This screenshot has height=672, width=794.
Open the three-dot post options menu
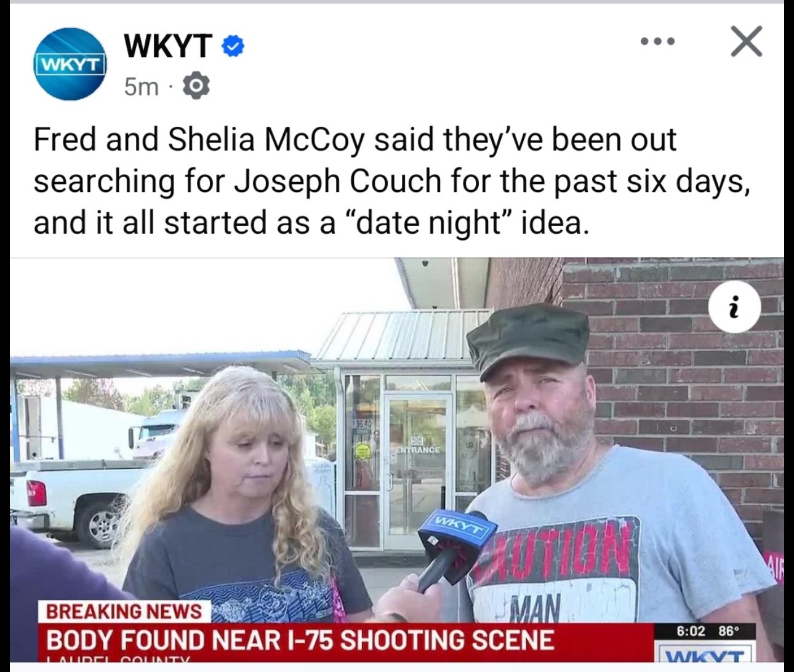(x=657, y=42)
